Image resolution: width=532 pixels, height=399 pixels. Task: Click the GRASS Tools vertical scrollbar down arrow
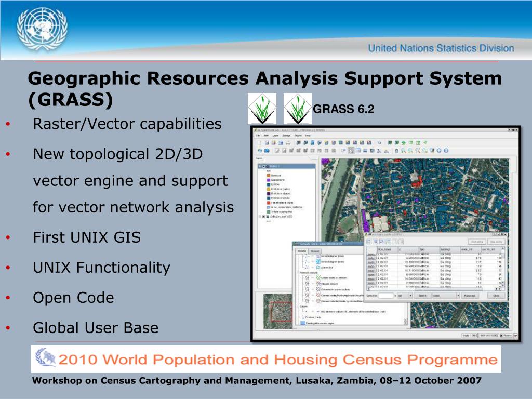[x=405, y=323]
